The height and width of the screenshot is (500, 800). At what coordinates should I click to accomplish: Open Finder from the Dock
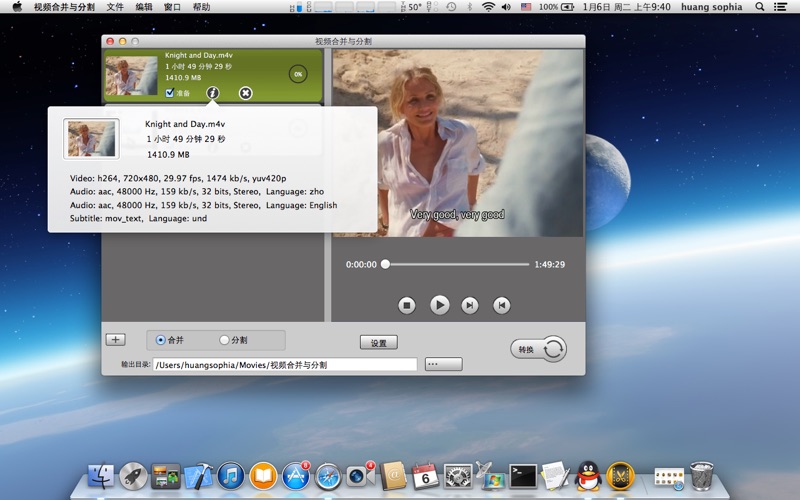[x=101, y=477]
